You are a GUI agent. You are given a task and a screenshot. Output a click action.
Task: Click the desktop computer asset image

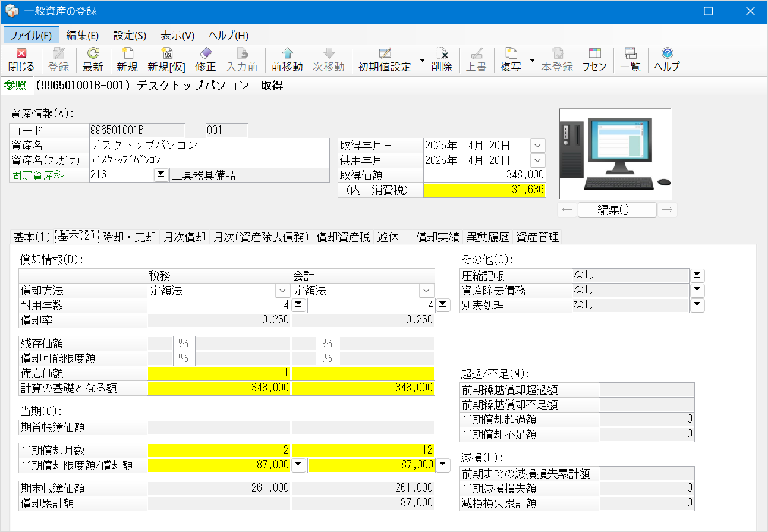point(615,153)
